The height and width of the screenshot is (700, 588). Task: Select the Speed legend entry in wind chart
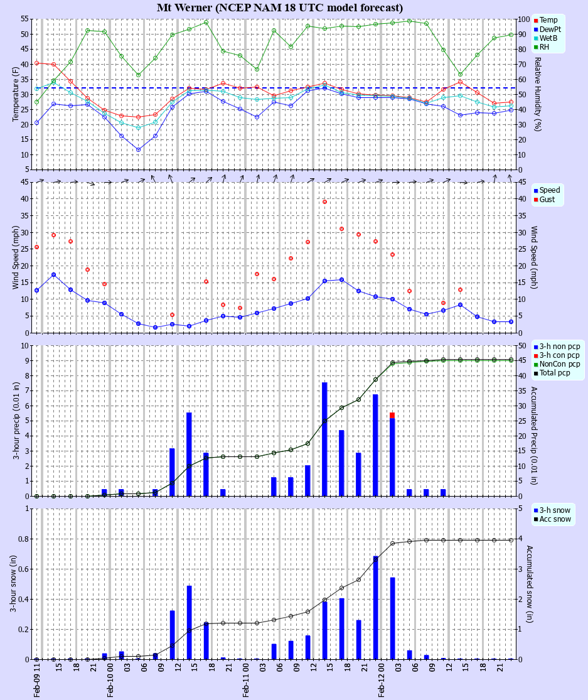(x=550, y=190)
